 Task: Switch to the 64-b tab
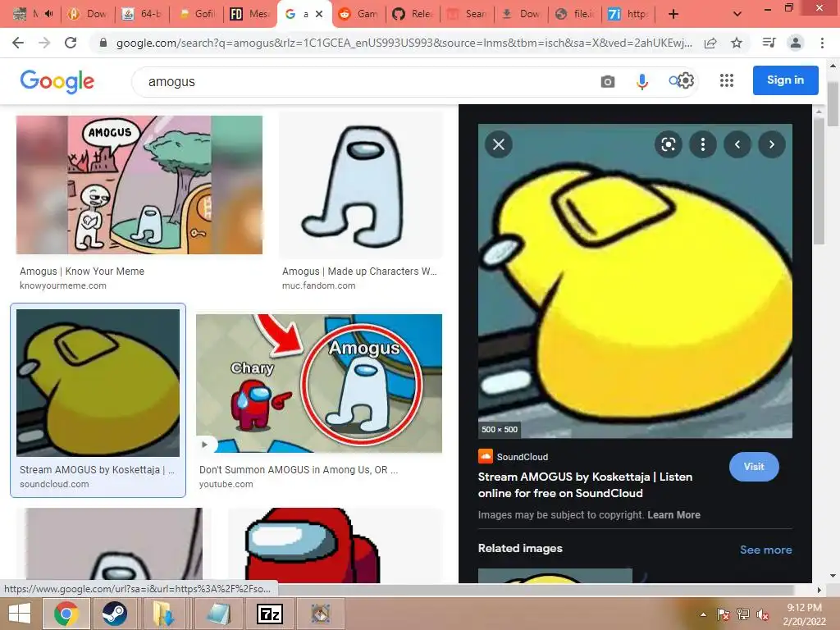143,14
